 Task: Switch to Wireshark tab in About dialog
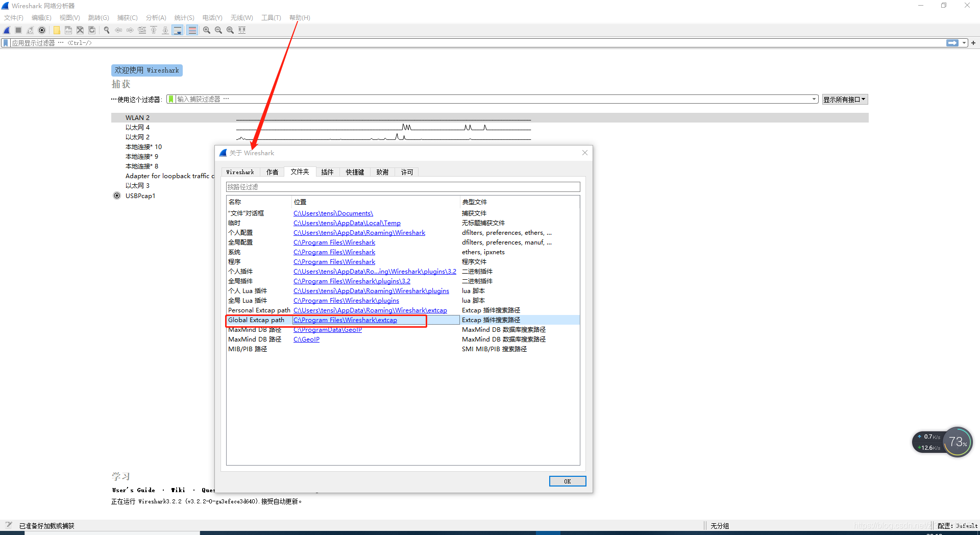click(240, 172)
